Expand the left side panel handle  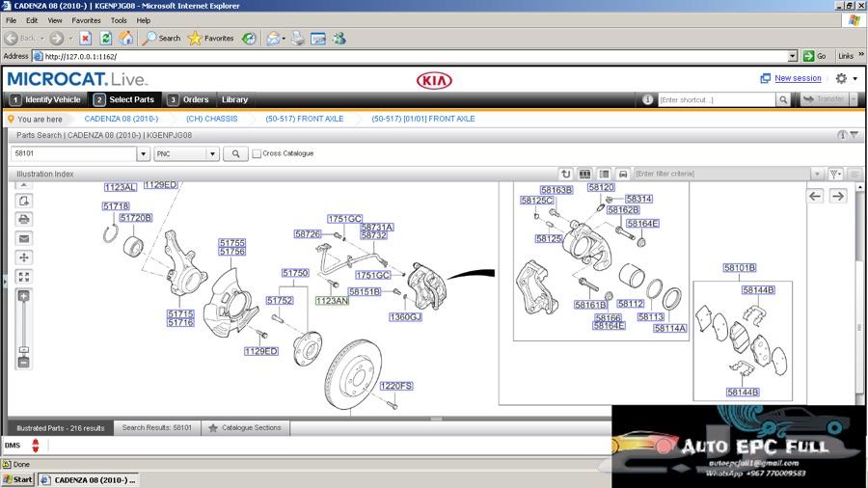click(5, 282)
